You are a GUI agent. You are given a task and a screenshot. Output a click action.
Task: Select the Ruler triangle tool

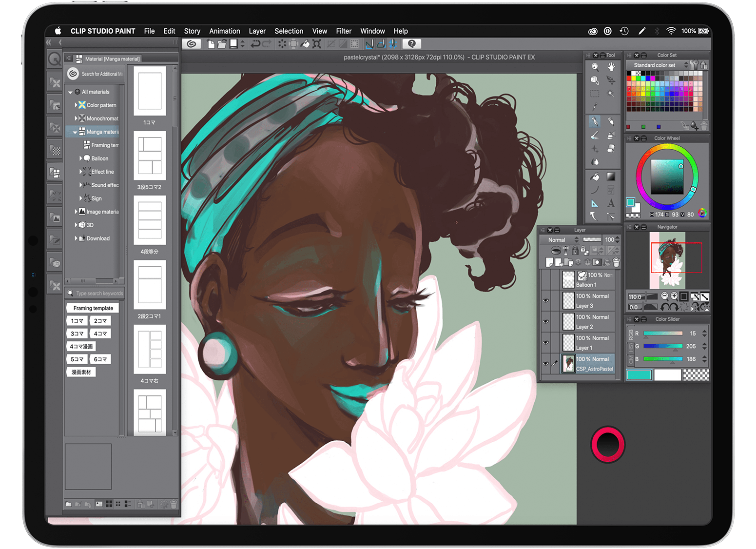tap(595, 203)
